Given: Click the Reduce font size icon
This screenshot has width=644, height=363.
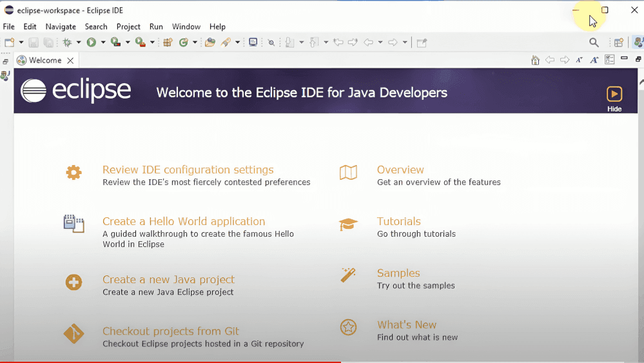Looking at the screenshot, I should (579, 60).
